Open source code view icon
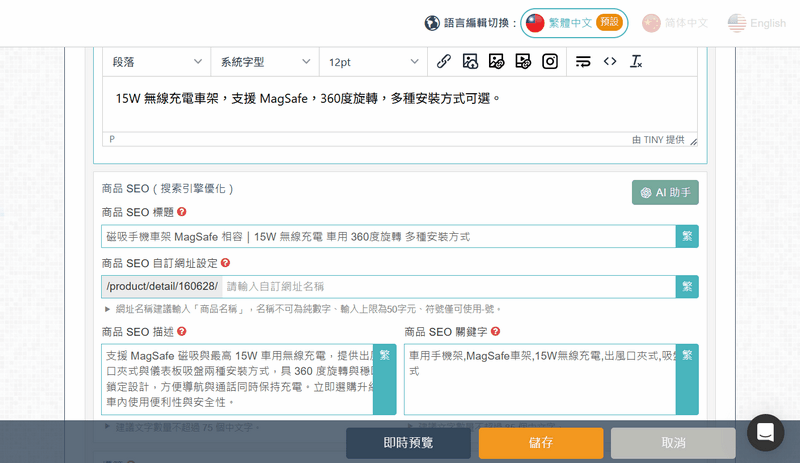 610,62
